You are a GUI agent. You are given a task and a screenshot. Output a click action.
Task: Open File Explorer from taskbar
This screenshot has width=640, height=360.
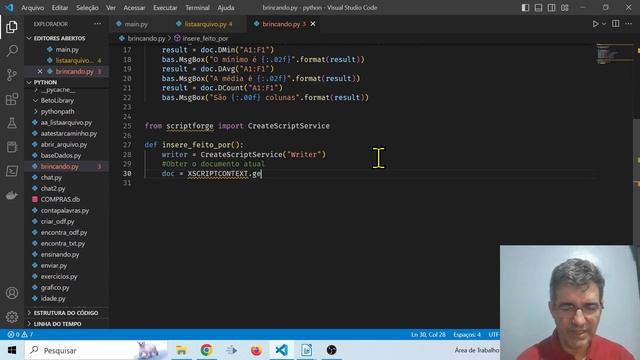(x=181, y=350)
